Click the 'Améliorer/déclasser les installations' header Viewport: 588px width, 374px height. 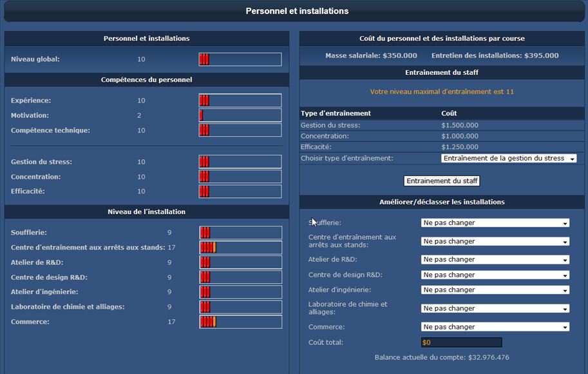pyautogui.click(x=442, y=202)
